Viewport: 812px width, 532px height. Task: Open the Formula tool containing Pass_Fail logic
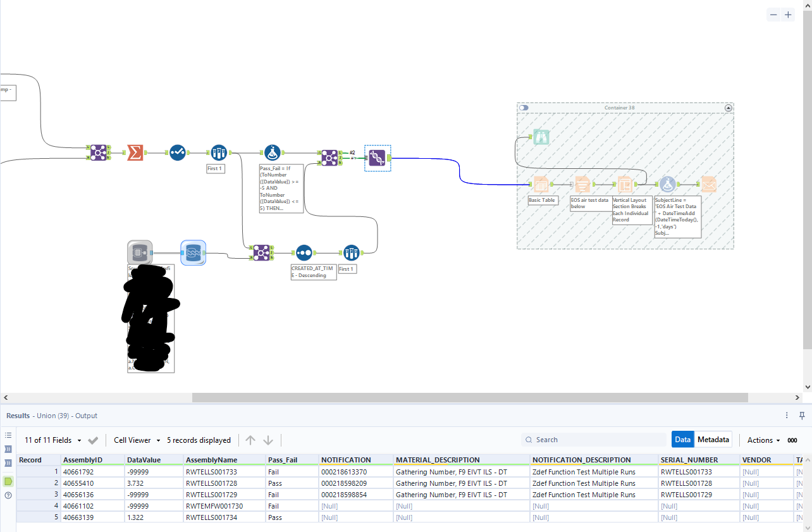(x=272, y=152)
